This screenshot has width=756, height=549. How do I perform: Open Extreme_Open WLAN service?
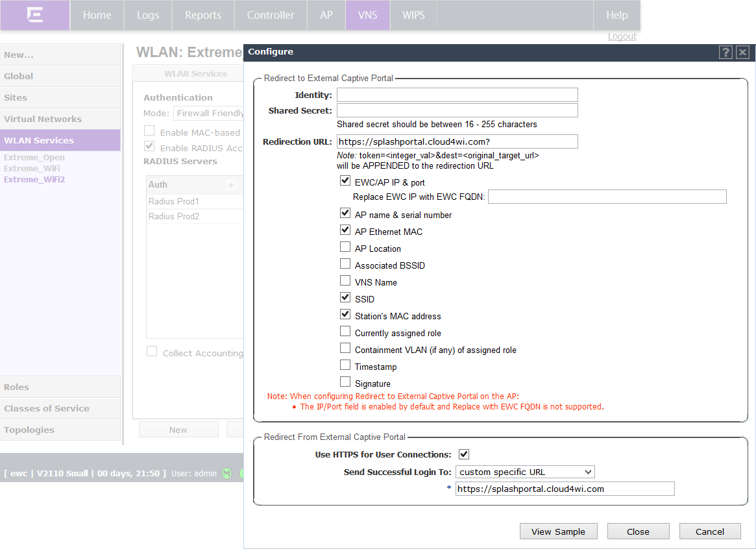pyautogui.click(x=34, y=158)
